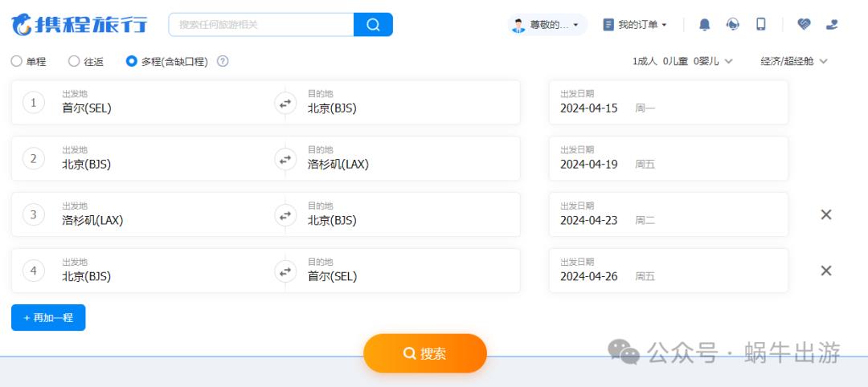Expand the passenger count dropdown

point(682,61)
